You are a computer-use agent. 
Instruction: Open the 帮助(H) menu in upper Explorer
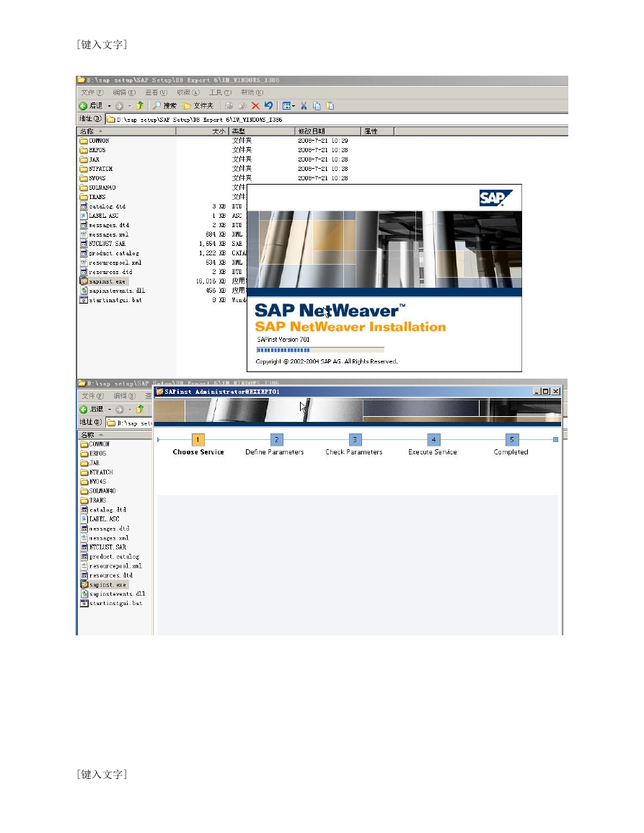252,92
